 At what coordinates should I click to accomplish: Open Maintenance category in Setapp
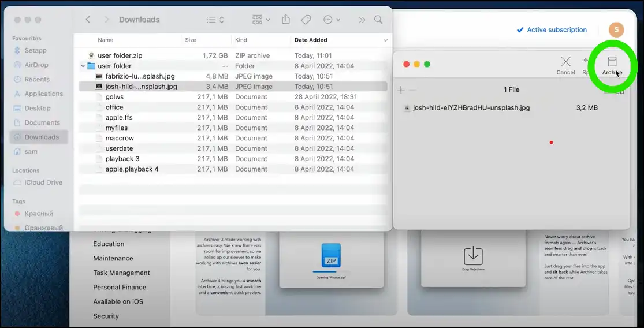click(x=113, y=258)
